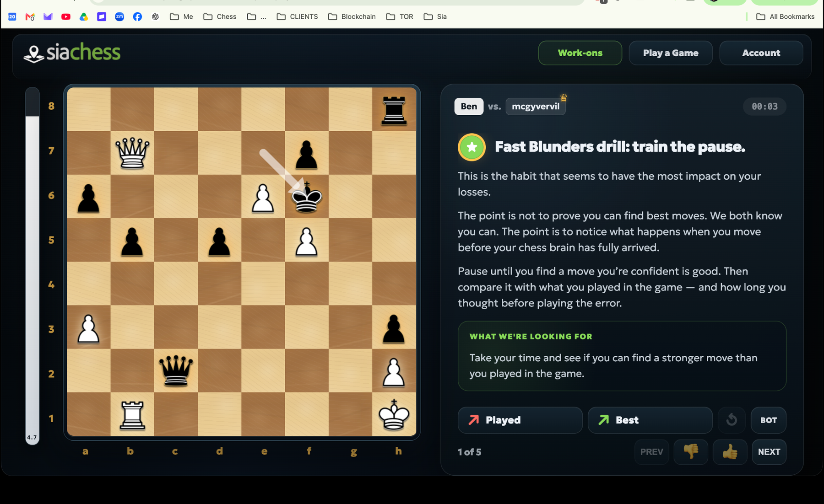824x504 pixels.
Task: Click the What We're Looking For heading
Action: [x=531, y=337]
